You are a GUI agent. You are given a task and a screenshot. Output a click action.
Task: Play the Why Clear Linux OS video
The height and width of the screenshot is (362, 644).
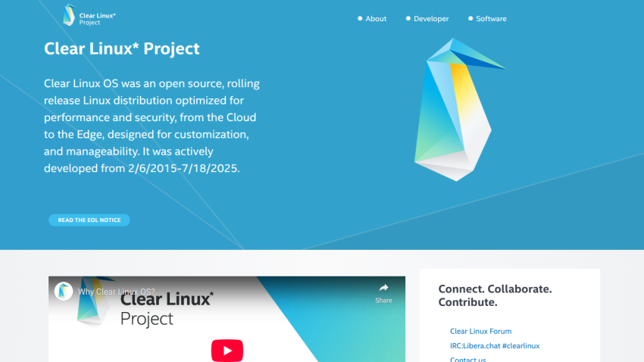[227, 351]
